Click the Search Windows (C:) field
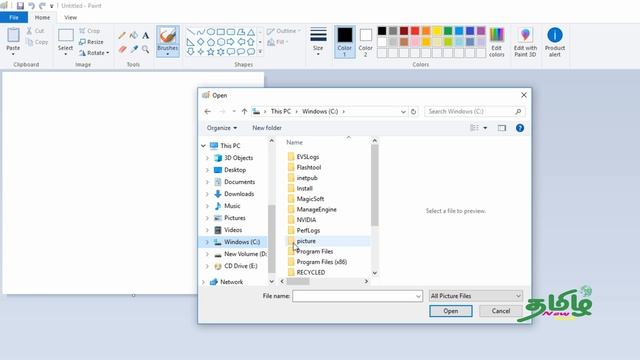 click(469, 111)
